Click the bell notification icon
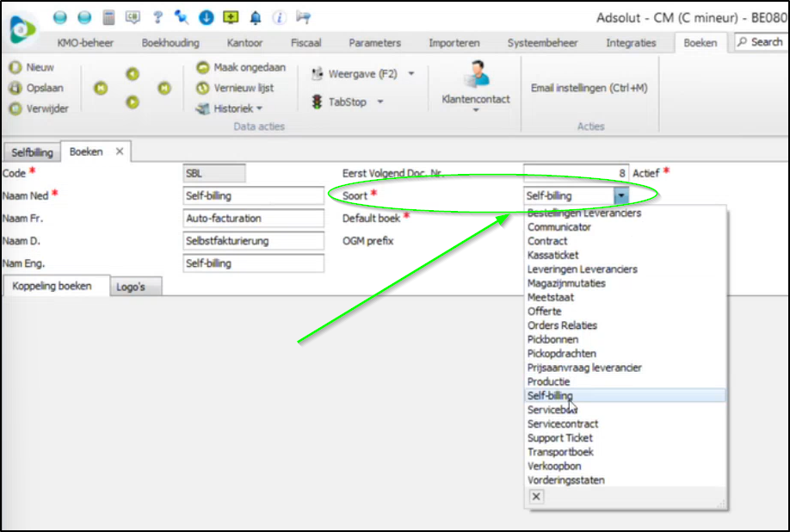Screen dimensions: 790x532 coord(255,17)
